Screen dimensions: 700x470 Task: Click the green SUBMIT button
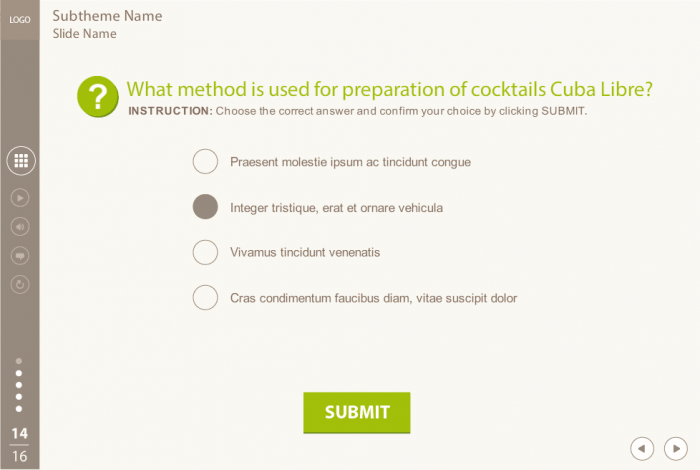[357, 412]
